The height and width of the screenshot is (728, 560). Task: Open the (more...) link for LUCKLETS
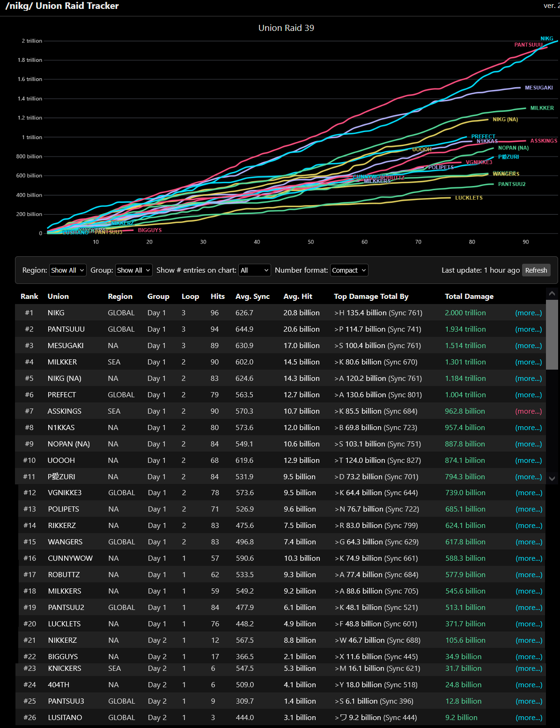(529, 624)
